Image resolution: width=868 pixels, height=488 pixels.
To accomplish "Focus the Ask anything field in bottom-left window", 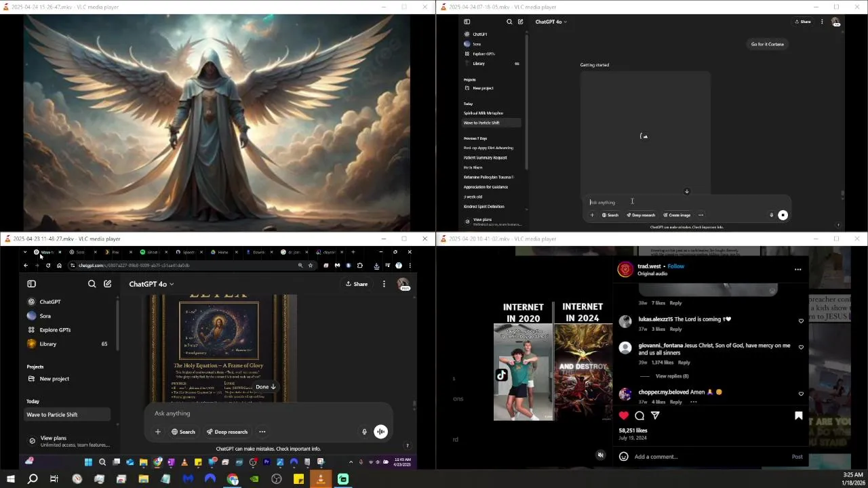I will pos(268,413).
